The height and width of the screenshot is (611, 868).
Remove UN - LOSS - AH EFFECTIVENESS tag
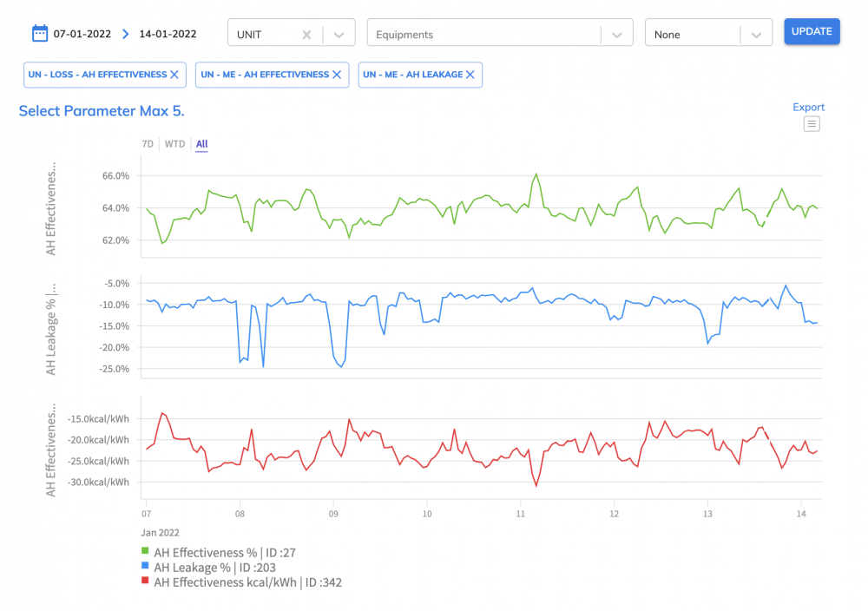pos(174,75)
